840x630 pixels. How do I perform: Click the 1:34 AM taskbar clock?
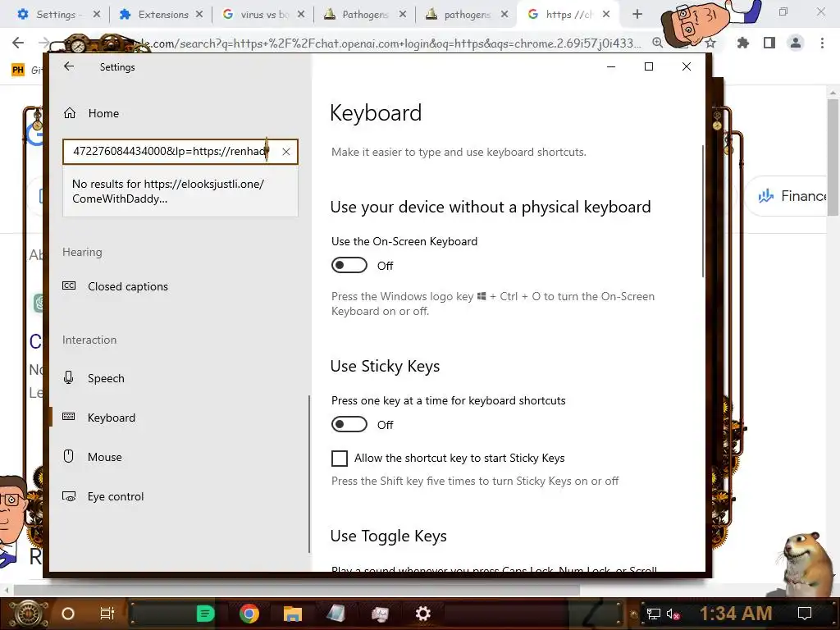coord(736,614)
